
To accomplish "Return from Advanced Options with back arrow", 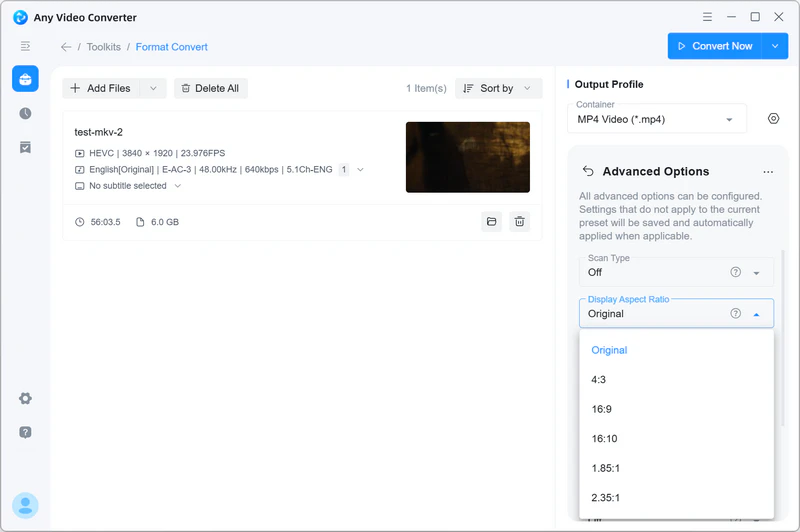I will pyautogui.click(x=588, y=171).
